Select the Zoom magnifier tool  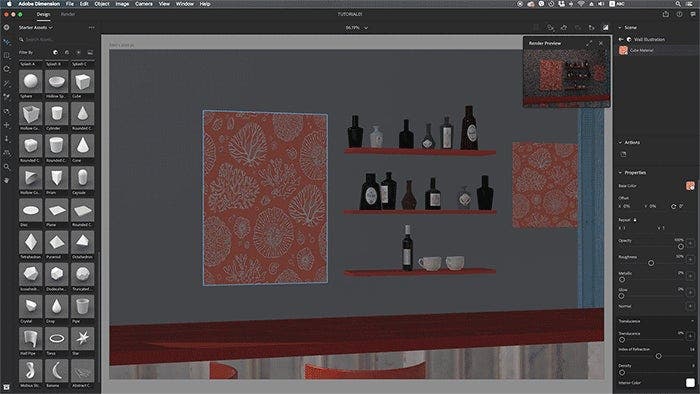tap(6, 167)
